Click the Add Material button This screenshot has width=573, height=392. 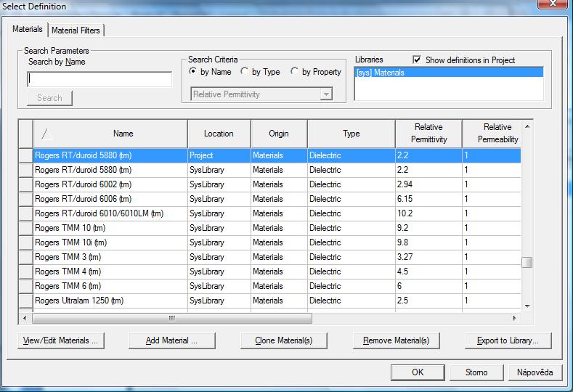click(171, 340)
